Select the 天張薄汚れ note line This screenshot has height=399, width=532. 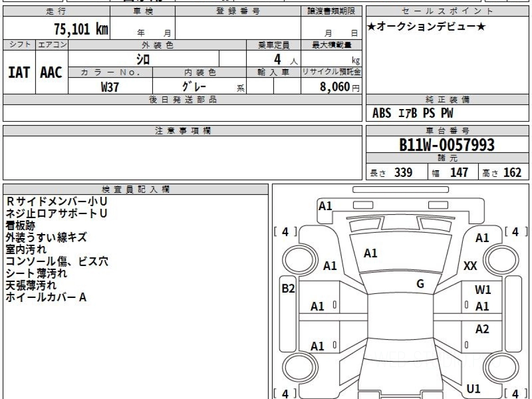click(31, 285)
